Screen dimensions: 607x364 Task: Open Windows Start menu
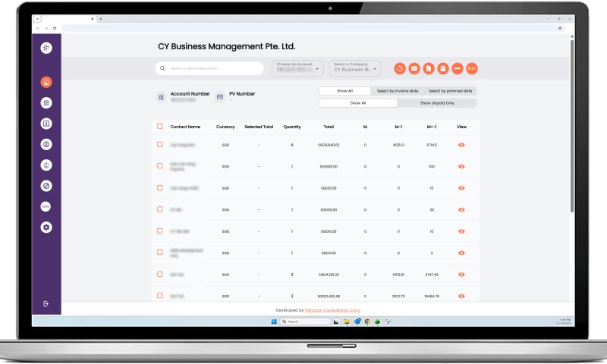pyautogui.click(x=274, y=322)
